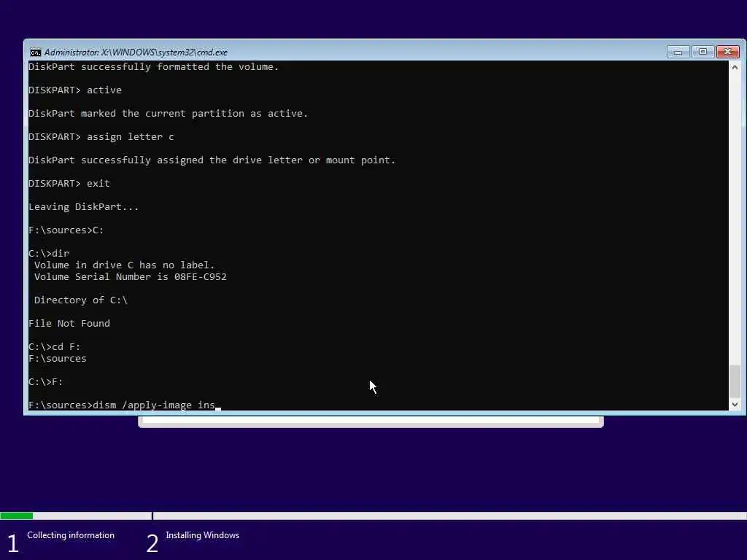Click the 'F:\sources>C:' line
The image size is (747, 560).
66,230
